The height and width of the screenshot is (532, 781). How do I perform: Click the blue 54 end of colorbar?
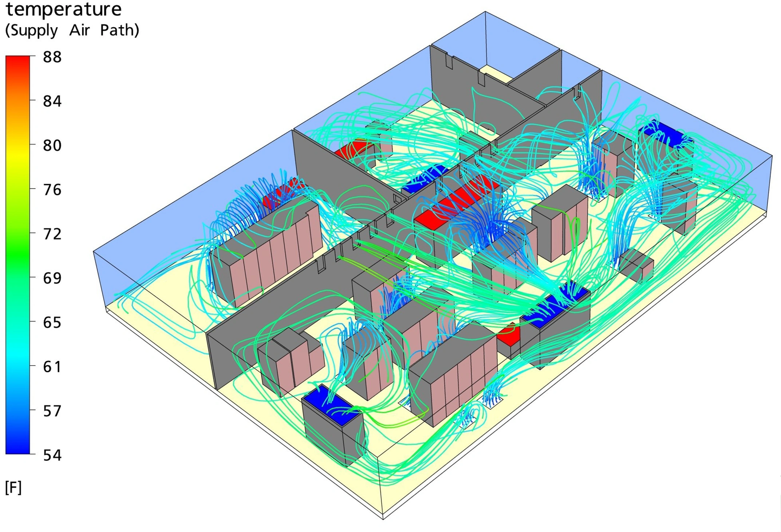point(18,448)
